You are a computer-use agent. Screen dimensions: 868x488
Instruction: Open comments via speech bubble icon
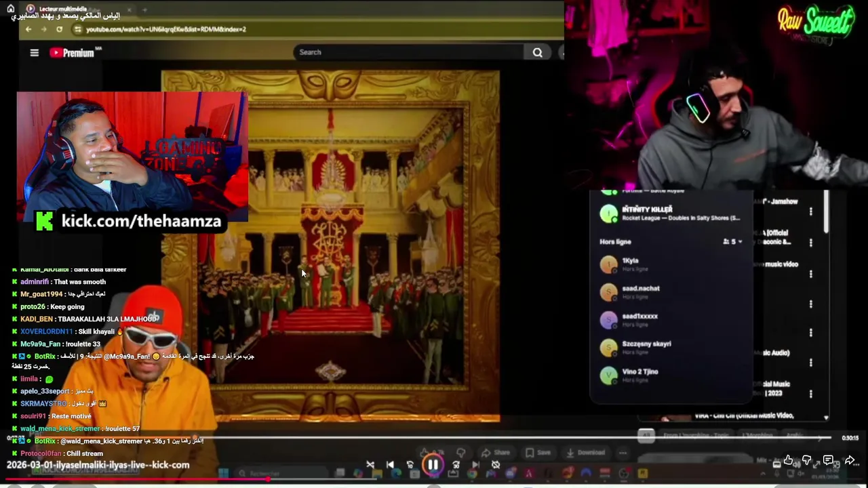pyautogui.click(x=828, y=461)
